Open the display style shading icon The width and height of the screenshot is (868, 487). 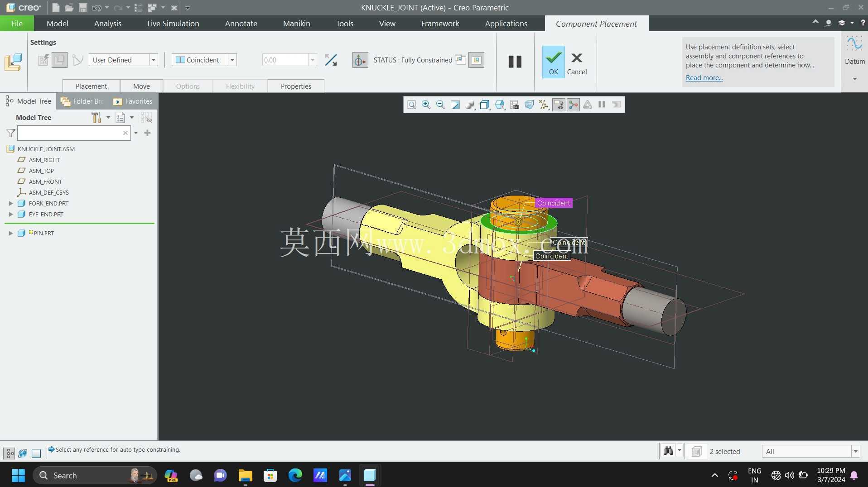(x=470, y=105)
